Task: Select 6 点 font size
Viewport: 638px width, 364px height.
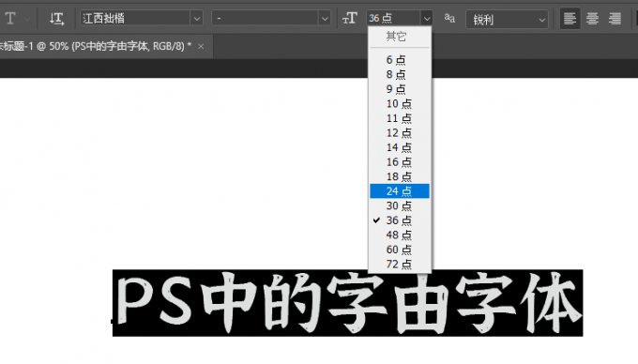Action: click(x=400, y=60)
